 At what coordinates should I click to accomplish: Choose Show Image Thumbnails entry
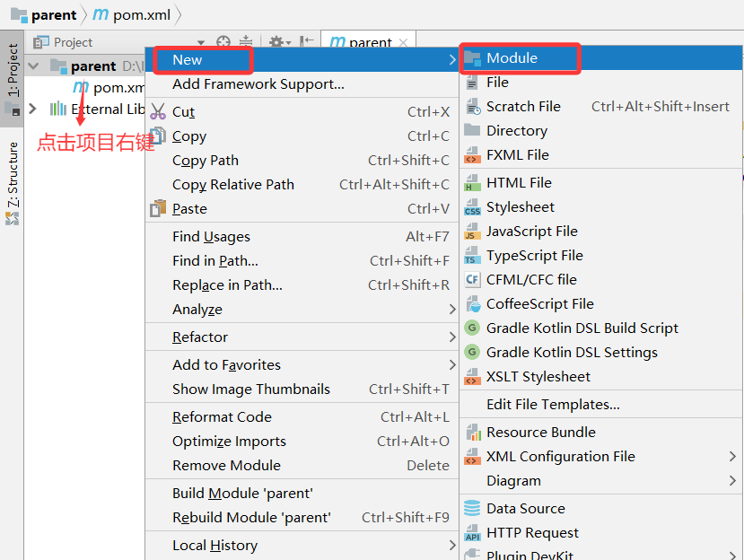tap(302, 389)
